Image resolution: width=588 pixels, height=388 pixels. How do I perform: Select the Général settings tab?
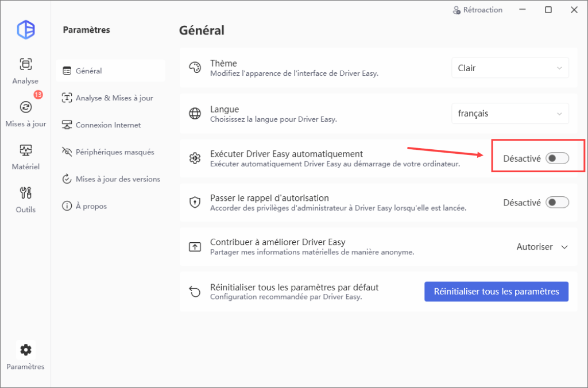click(111, 71)
